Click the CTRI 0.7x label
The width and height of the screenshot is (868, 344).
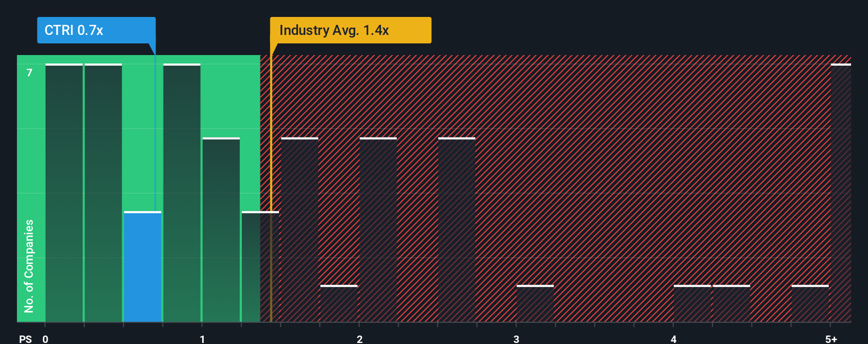[96, 30]
